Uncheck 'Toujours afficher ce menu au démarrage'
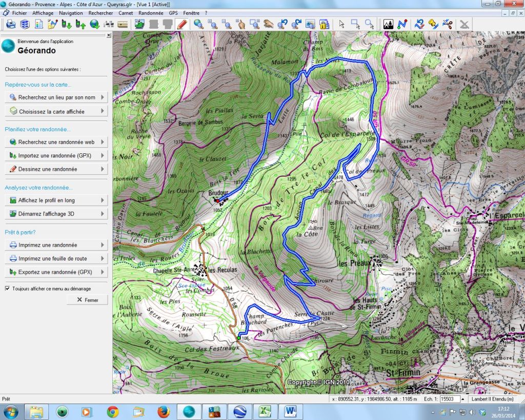The height and width of the screenshot is (420, 525). point(7,289)
